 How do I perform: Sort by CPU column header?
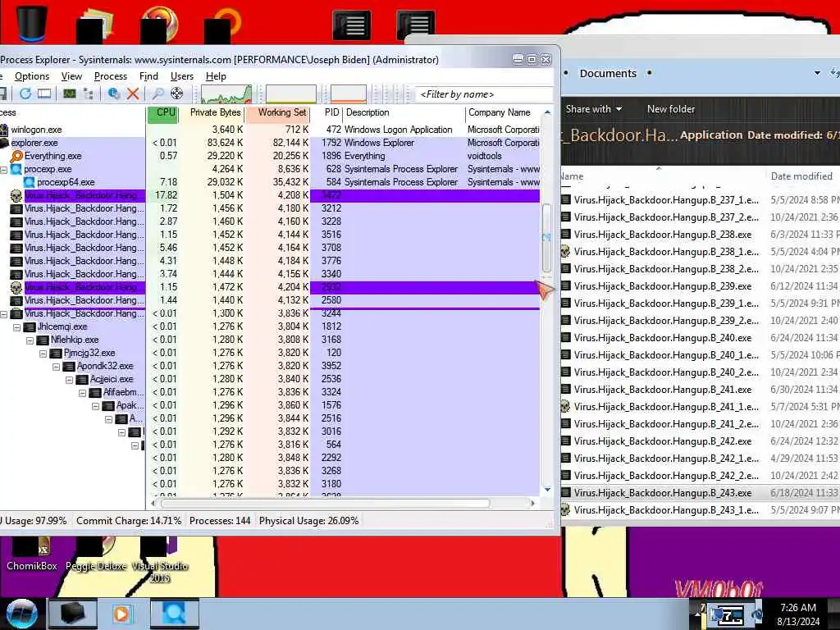coord(162,112)
